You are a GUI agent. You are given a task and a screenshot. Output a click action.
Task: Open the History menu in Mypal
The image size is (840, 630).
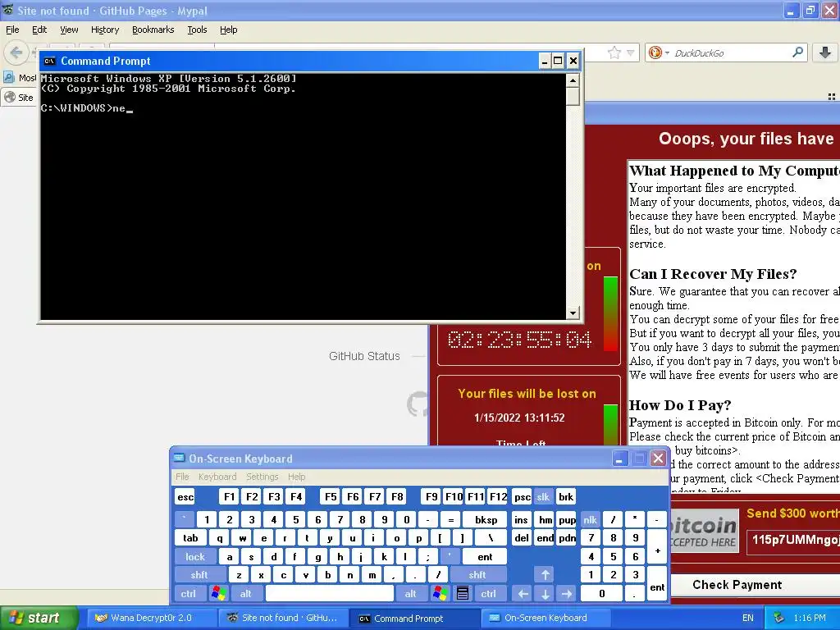pos(104,30)
